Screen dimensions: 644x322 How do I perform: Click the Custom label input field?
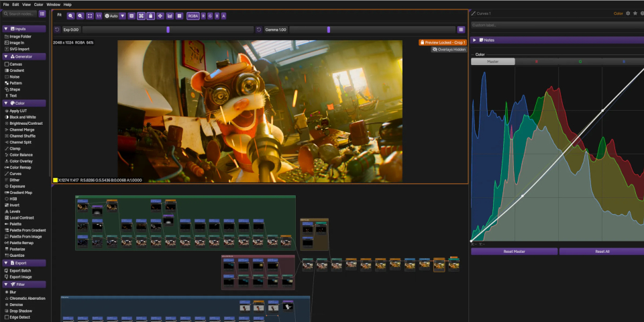557,25
